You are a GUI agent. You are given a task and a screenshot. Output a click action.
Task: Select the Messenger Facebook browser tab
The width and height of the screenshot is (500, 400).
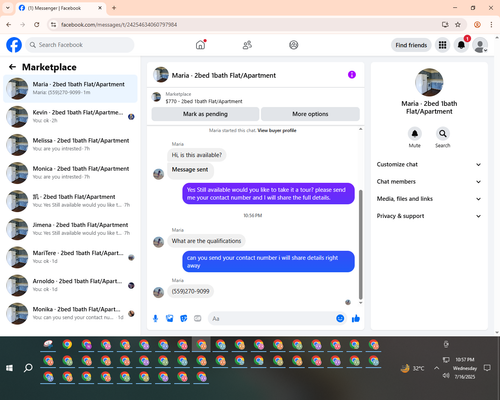(x=61, y=8)
